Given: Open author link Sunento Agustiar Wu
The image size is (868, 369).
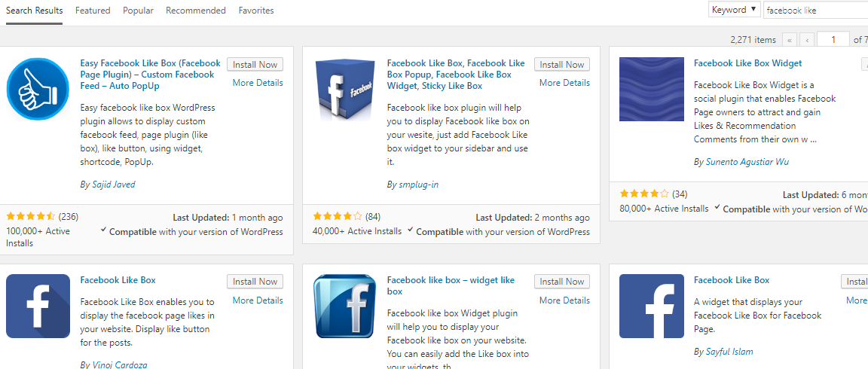Looking at the screenshot, I should [x=747, y=162].
